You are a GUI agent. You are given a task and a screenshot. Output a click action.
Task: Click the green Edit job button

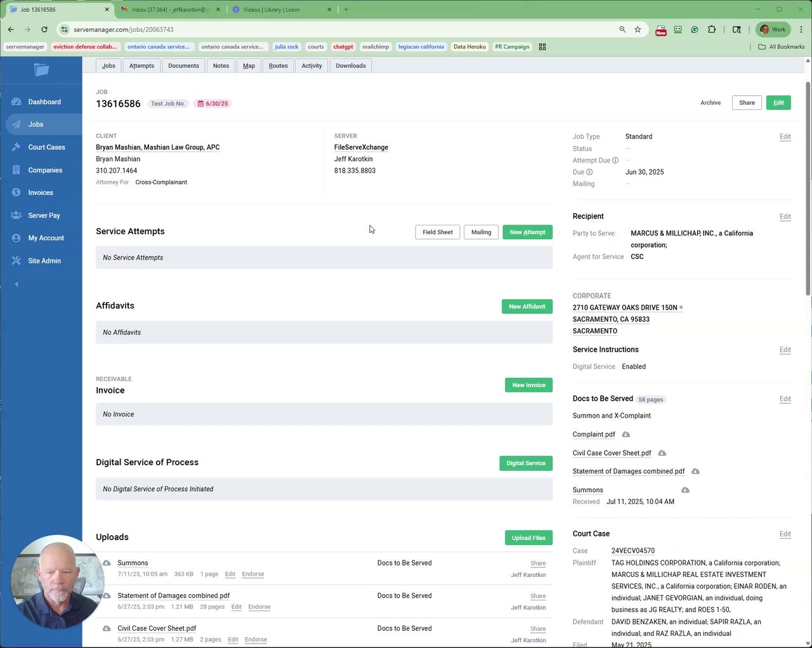[778, 103]
